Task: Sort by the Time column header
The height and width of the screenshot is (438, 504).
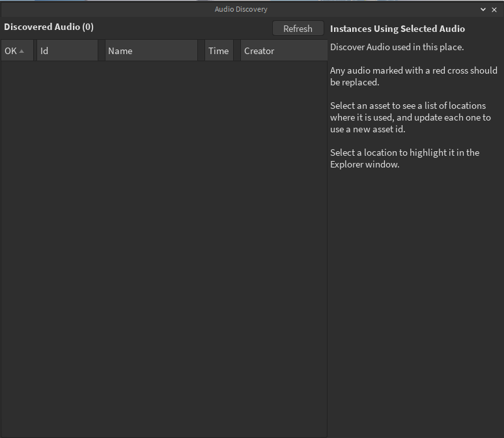Action: pos(219,51)
